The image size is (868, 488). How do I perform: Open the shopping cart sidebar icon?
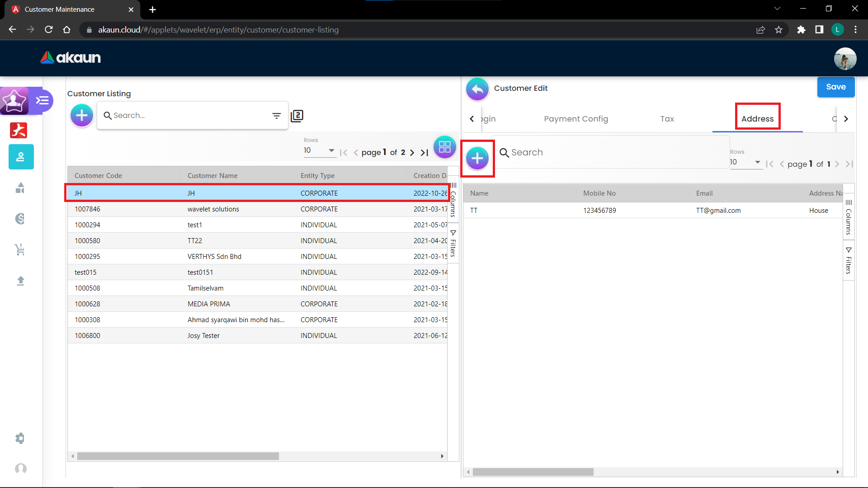20,249
